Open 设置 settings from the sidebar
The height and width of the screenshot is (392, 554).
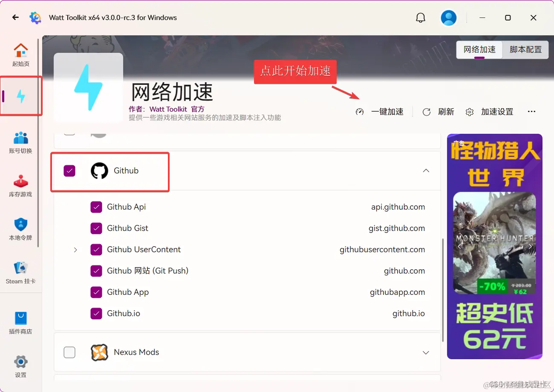click(x=20, y=365)
